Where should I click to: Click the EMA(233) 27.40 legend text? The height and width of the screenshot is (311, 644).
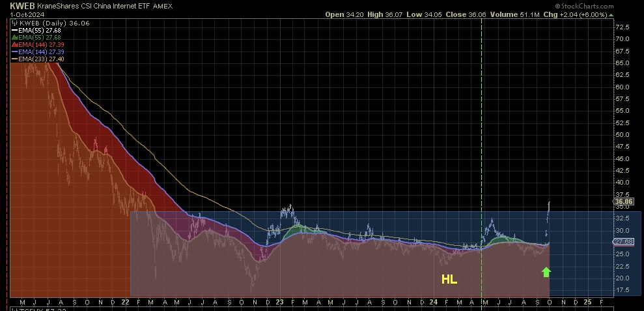pyautogui.click(x=41, y=59)
